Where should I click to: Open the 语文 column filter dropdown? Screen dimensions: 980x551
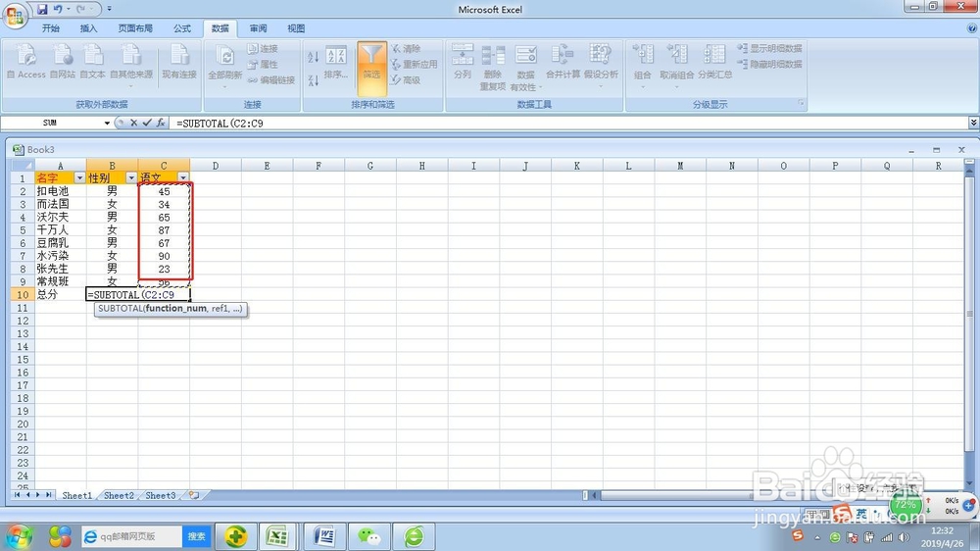click(x=183, y=178)
